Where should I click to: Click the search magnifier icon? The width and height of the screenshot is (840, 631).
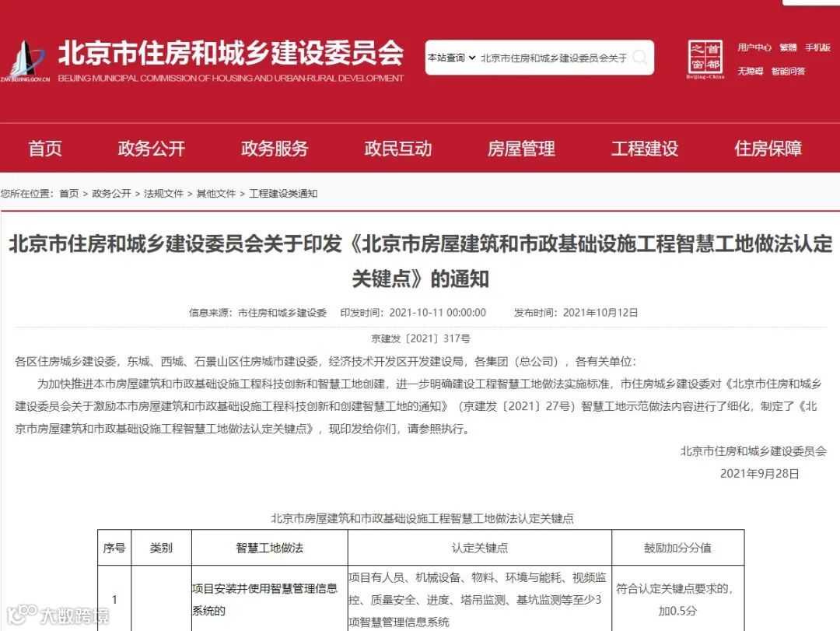[x=639, y=57]
